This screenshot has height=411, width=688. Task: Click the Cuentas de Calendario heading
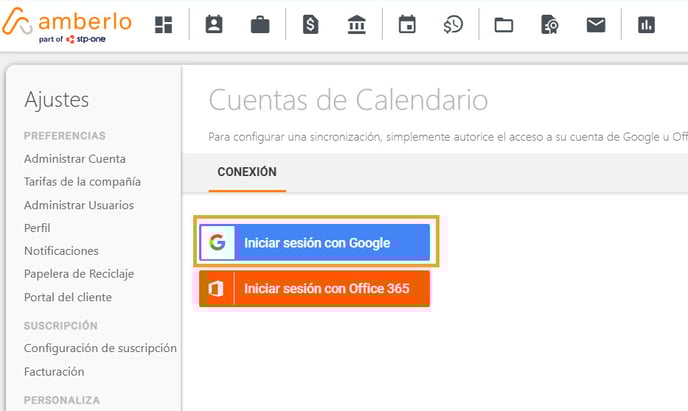(348, 100)
